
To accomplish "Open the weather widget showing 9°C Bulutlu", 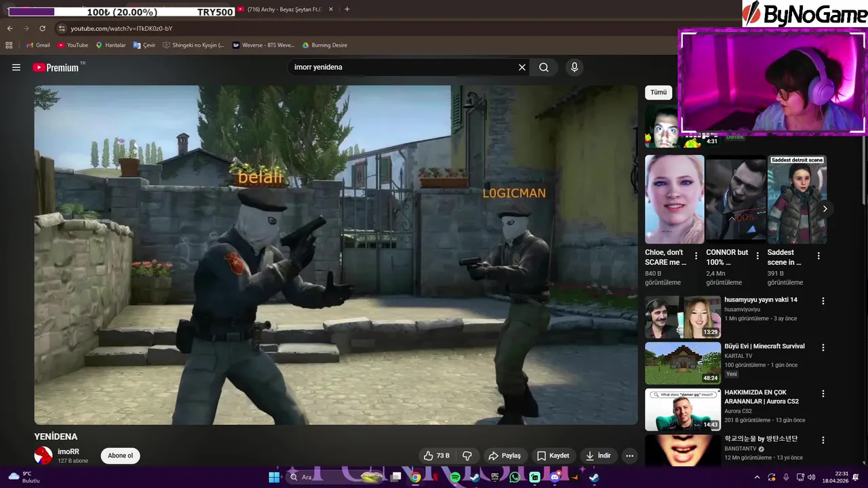I will [24, 477].
